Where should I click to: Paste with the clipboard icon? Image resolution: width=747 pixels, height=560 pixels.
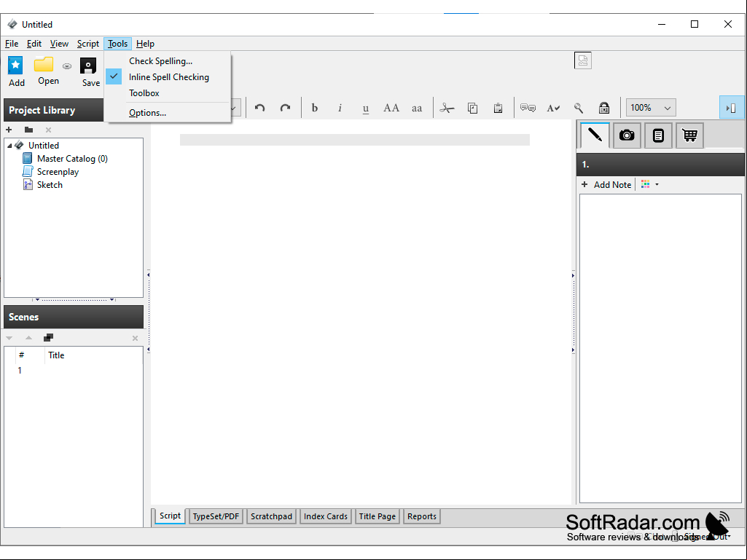point(498,108)
